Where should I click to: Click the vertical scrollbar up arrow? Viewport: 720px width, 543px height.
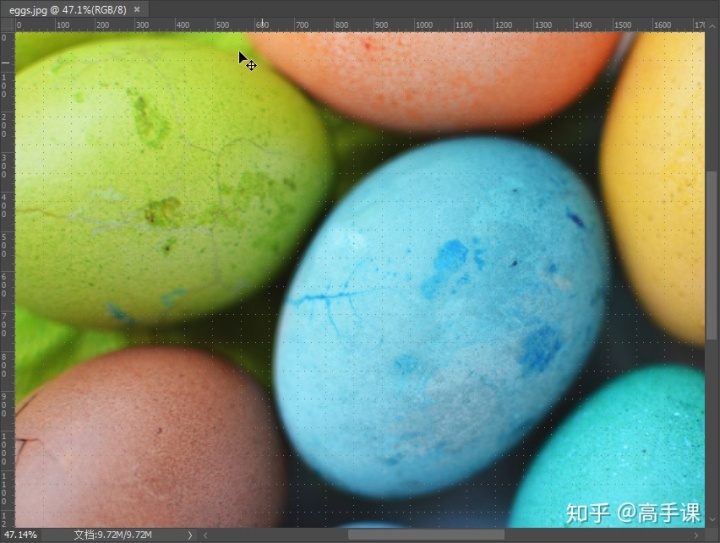(x=712, y=27)
